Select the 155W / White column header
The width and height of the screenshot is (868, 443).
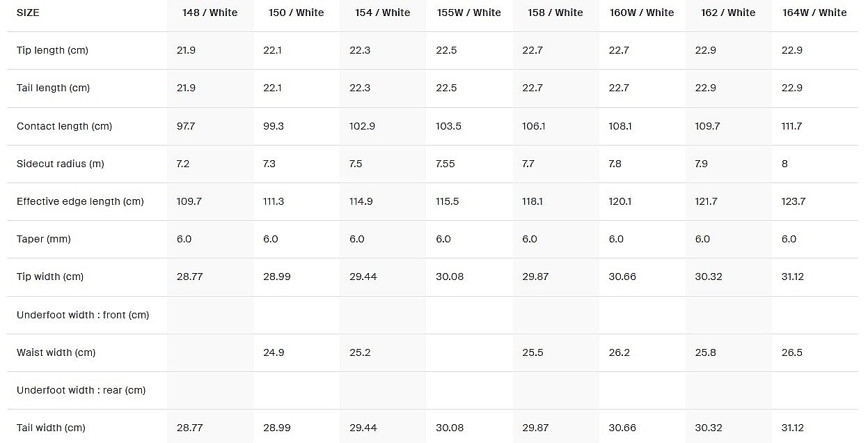(x=468, y=13)
